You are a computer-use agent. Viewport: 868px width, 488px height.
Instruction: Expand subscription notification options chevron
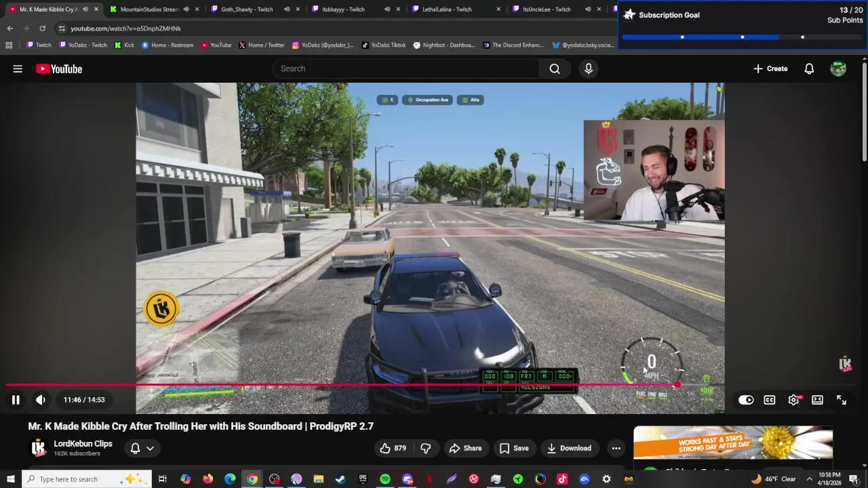coord(150,448)
